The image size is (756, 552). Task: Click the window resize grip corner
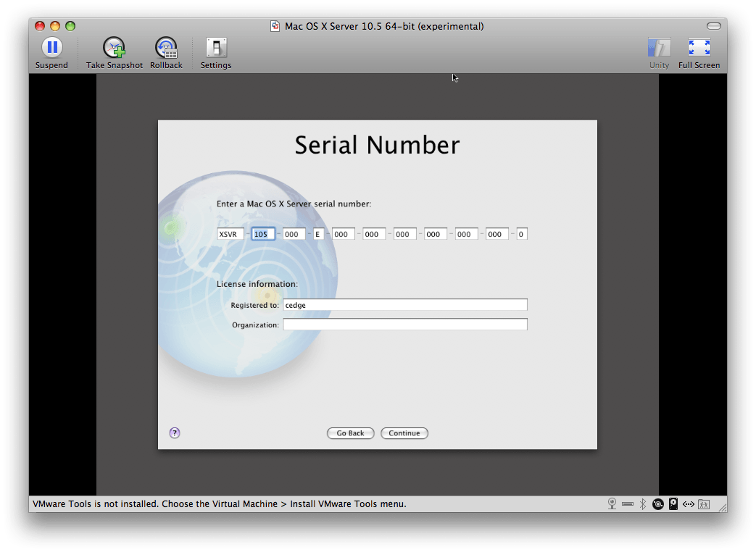[x=722, y=506]
